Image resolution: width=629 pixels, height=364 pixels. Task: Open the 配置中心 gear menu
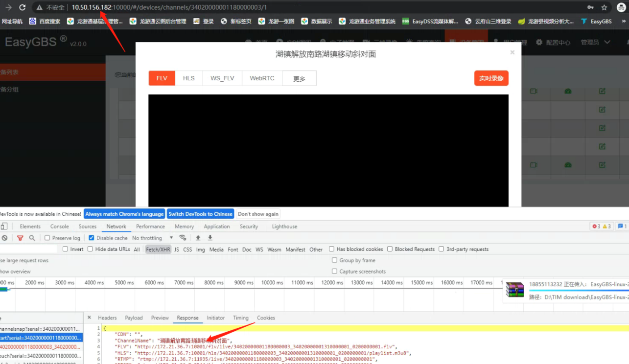[x=553, y=43]
